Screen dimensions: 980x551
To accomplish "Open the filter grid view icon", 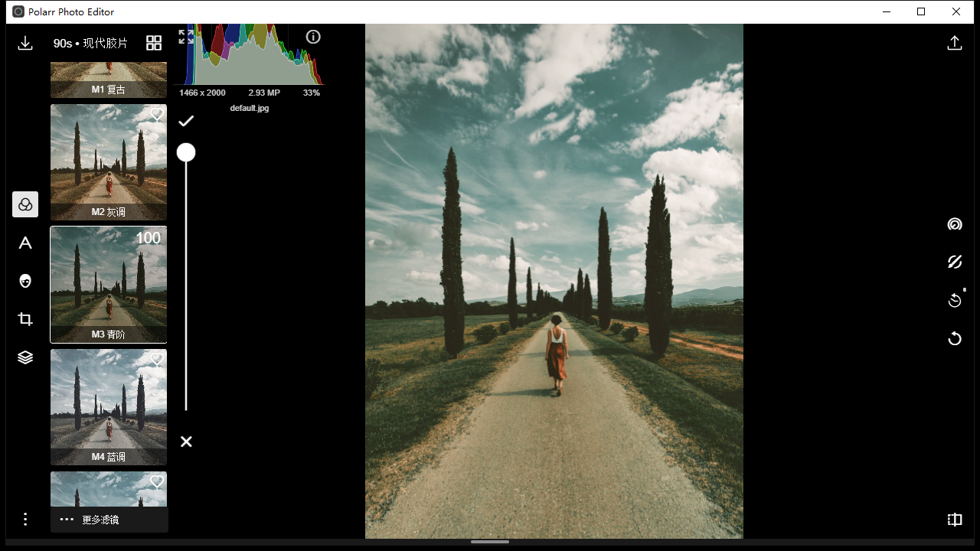I will tap(154, 43).
